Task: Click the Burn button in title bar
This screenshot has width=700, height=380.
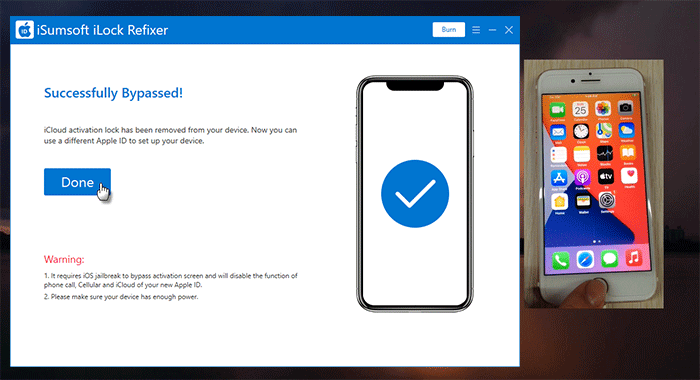Action: pos(449,29)
